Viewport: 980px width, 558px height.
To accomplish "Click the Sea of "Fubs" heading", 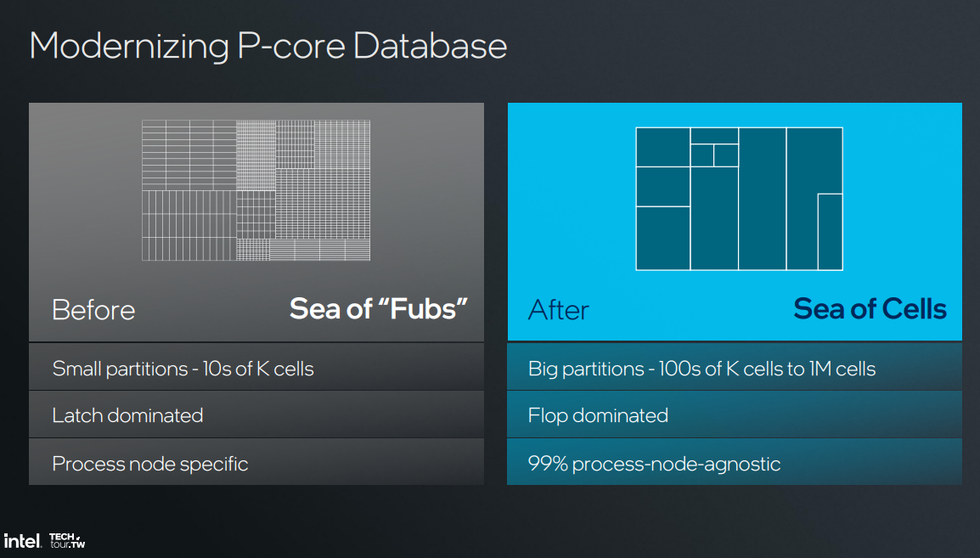I will pos(379,309).
